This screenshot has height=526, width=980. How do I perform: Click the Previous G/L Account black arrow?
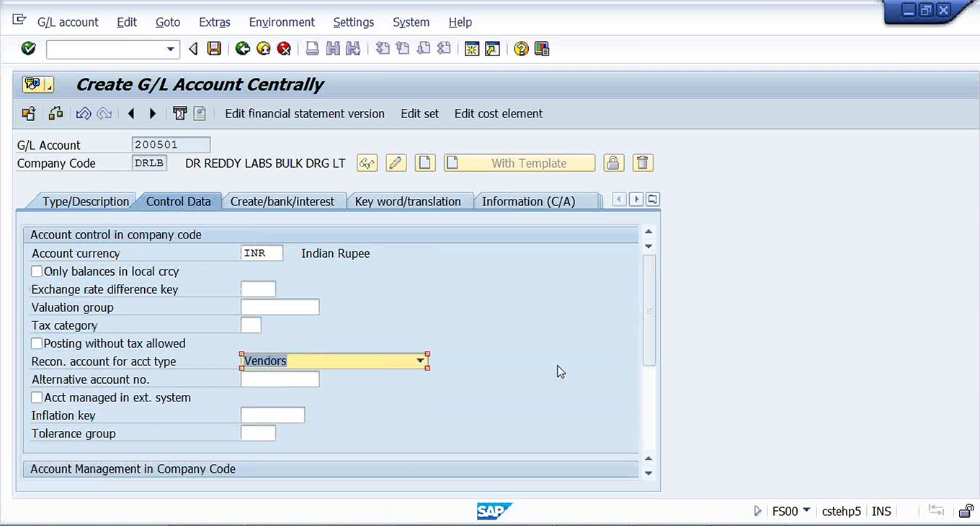131,113
